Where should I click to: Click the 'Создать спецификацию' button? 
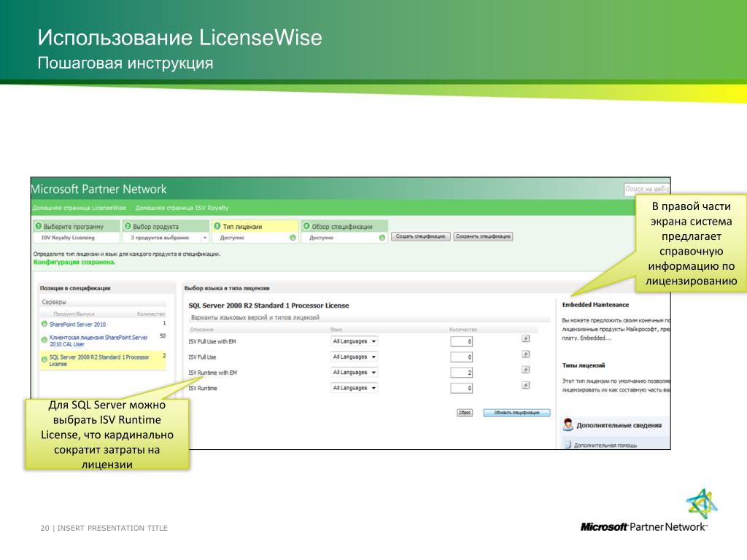(x=421, y=236)
